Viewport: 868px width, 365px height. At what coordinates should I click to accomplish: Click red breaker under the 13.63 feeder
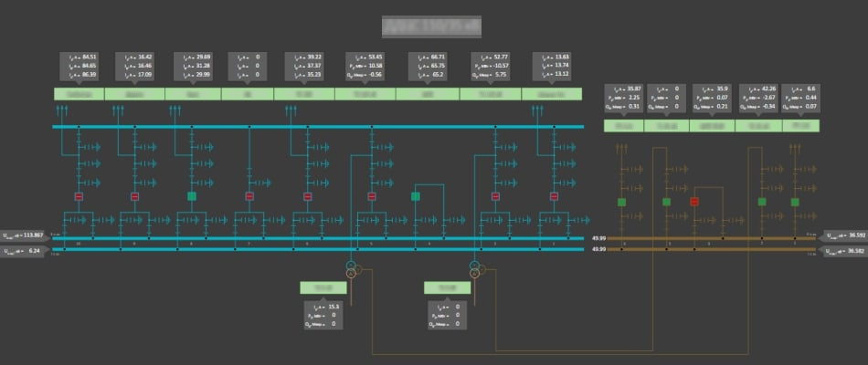553,196
